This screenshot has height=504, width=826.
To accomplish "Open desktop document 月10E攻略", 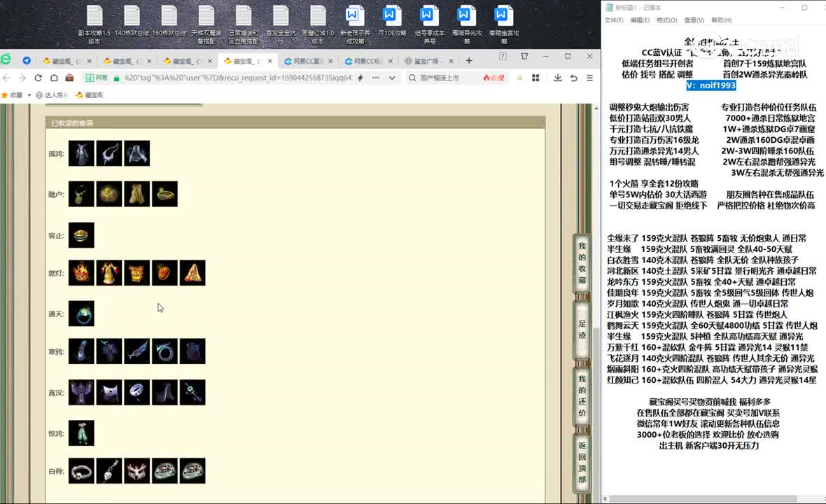I will click(x=392, y=21).
